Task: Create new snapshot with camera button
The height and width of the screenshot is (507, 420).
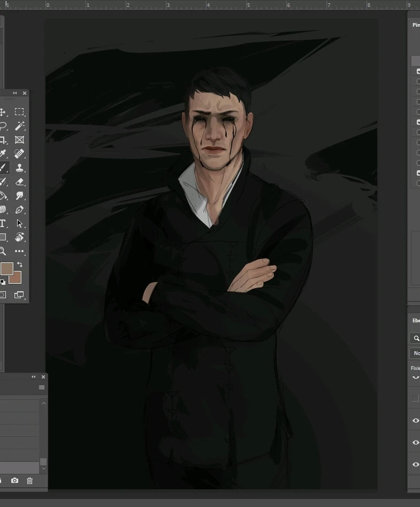Action: point(15,481)
